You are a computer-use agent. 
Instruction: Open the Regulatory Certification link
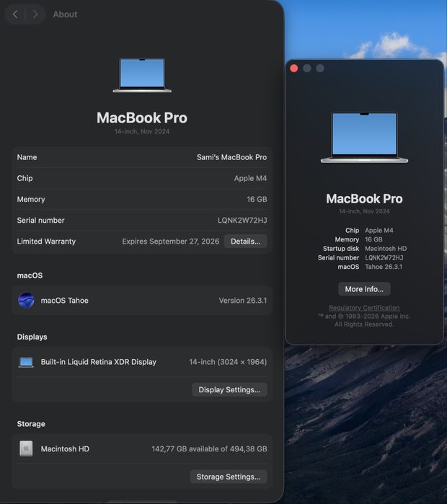click(x=364, y=308)
